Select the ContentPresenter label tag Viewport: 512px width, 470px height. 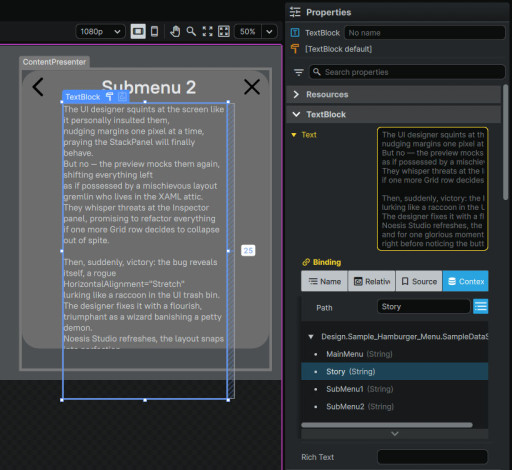(x=54, y=62)
